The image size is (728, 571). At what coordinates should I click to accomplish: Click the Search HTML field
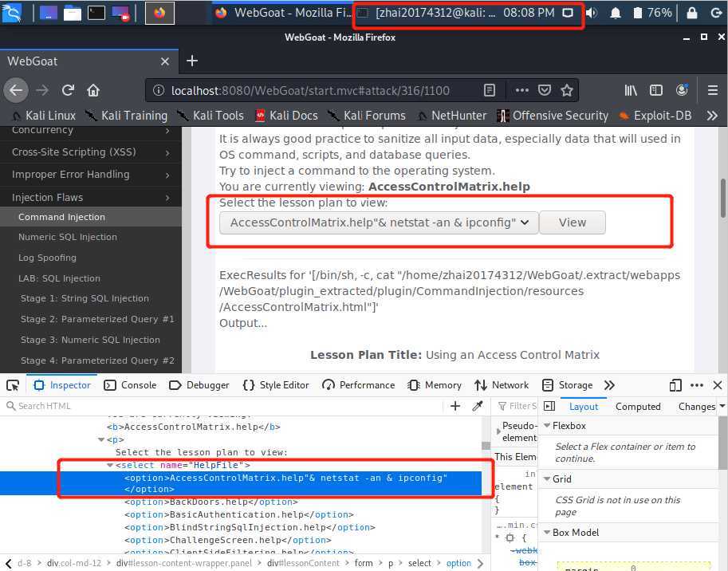pyautogui.click(x=222, y=406)
